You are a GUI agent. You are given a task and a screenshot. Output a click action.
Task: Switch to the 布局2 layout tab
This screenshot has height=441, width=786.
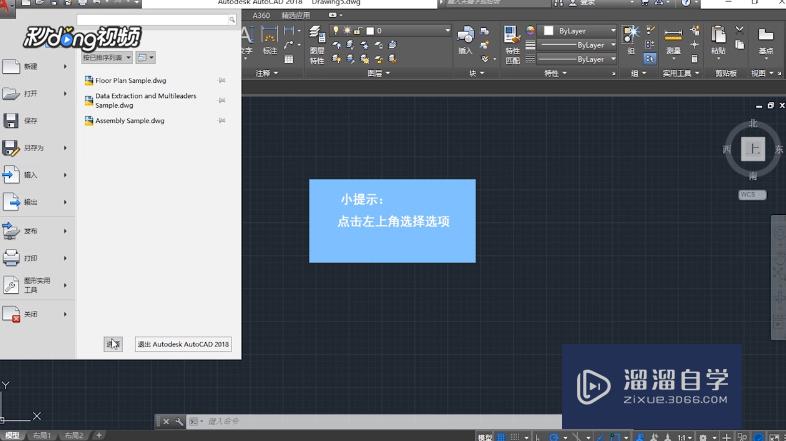[x=74, y=435]
